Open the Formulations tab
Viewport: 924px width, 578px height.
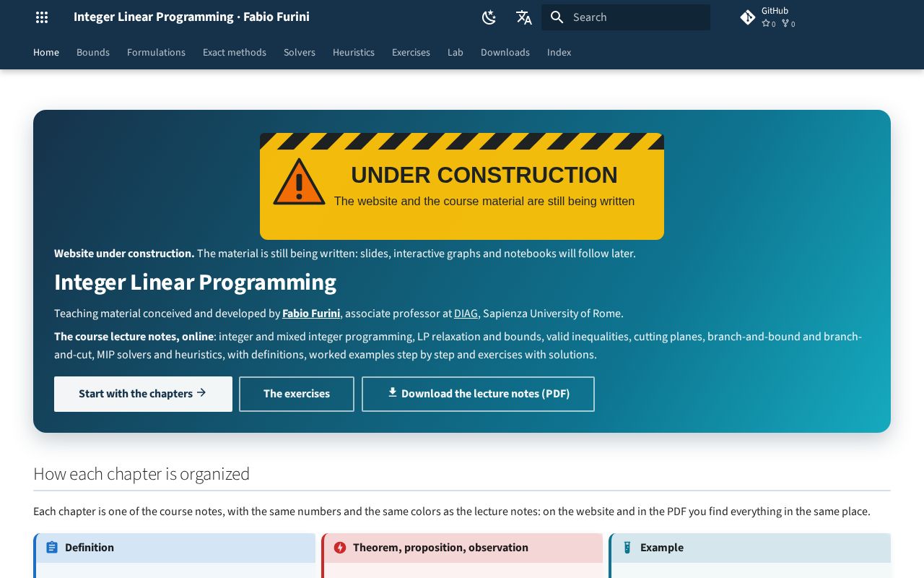[x=156, y=52]
